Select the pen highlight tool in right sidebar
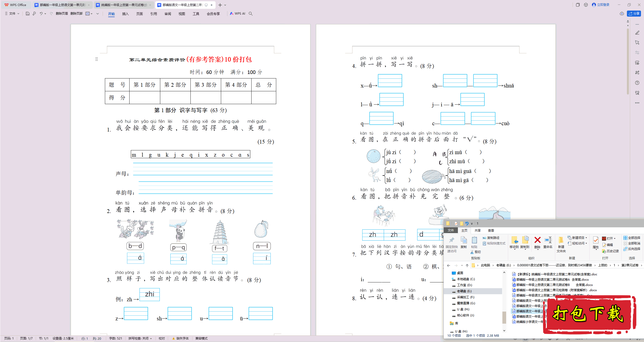This screenshot has height=342, width=644. pos(637,33)
